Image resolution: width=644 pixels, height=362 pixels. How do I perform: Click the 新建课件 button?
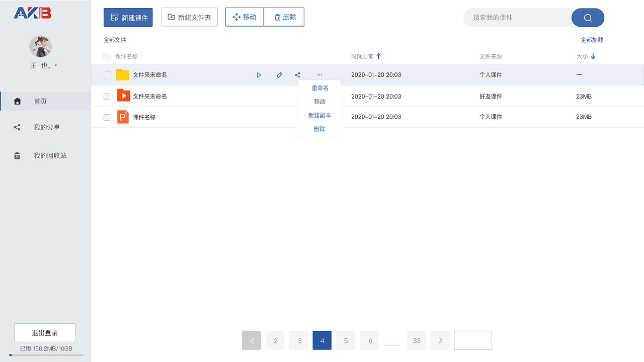coord(128,17)
